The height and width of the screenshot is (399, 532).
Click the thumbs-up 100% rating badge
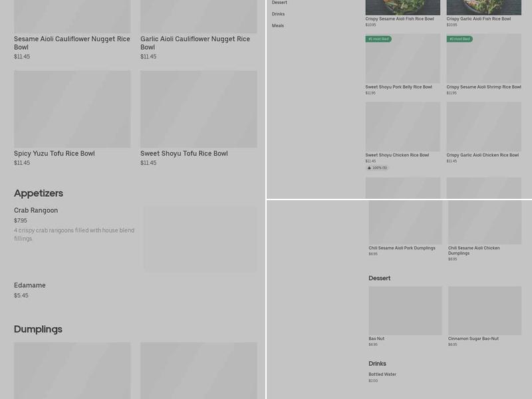(377, 168)
